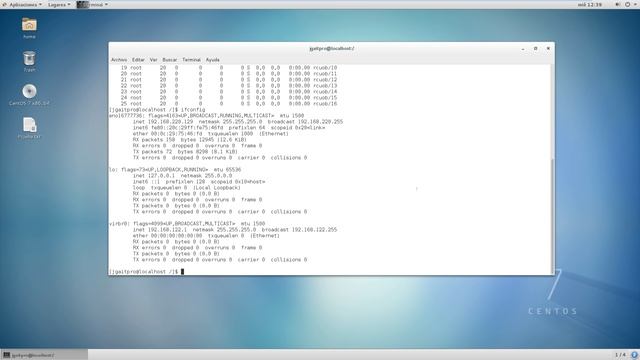Click the TX packets 72 bytes line

tap(185, 151)
